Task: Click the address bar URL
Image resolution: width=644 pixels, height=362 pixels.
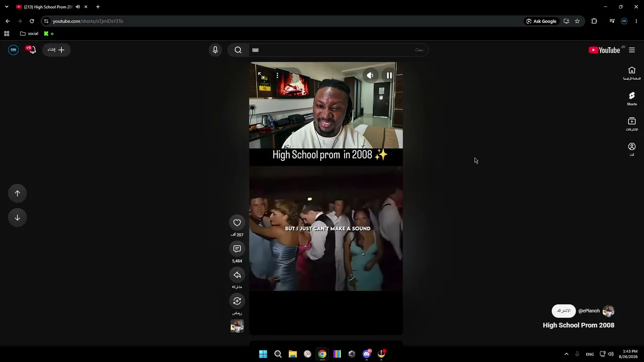Action: click(88, 21)
